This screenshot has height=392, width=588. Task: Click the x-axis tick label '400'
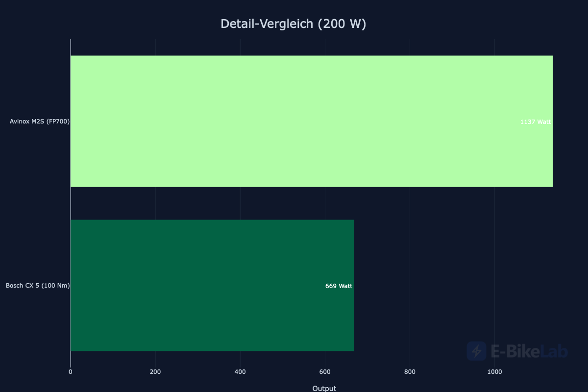240,372
